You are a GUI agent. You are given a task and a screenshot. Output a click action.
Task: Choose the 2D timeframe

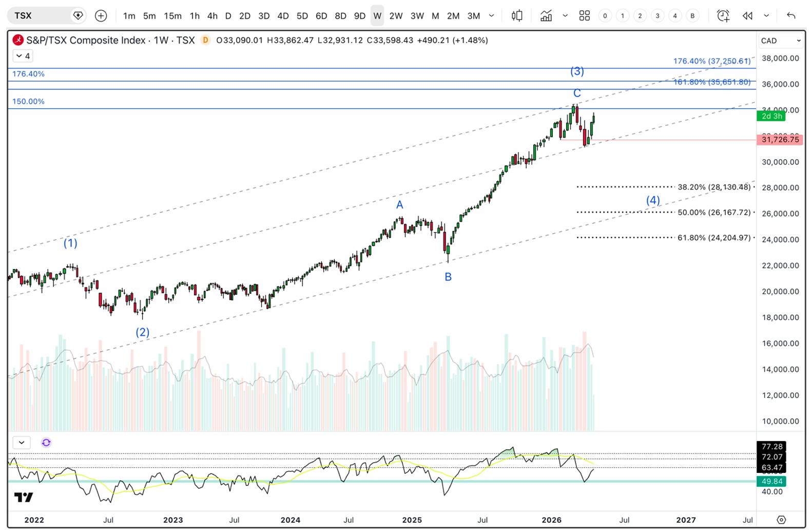(x=245, y=15)
